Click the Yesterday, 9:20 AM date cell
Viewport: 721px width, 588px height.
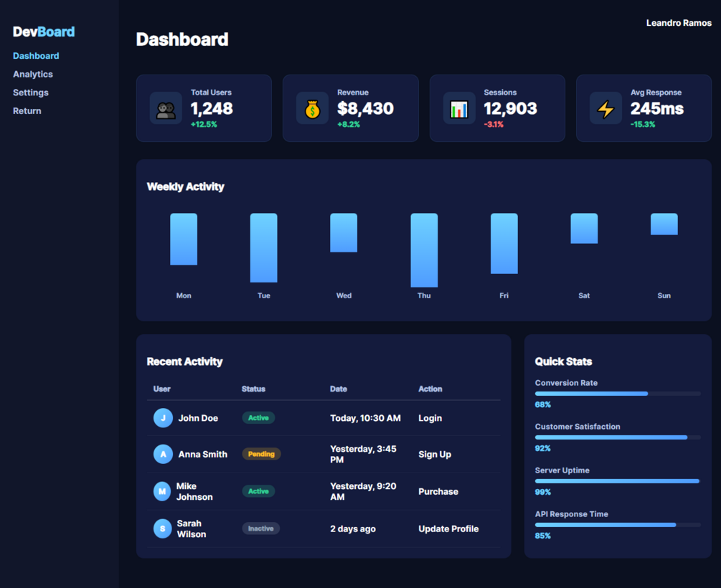pyautogui.click(x=363, y=491)
